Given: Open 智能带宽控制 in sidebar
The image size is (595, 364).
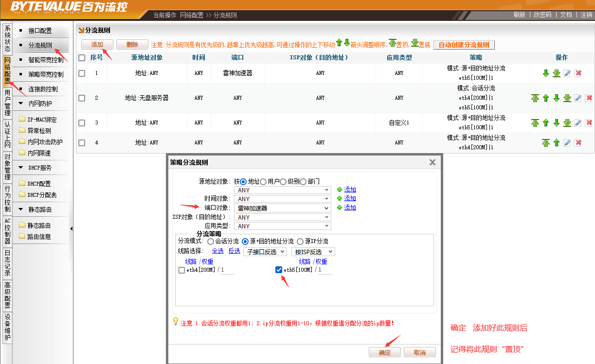Looking at the screenshot, I should [x=46, y=60].
